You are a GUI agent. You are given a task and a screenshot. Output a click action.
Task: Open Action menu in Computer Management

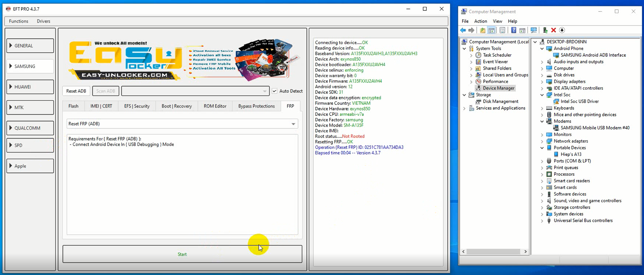(x=480, y=21)
